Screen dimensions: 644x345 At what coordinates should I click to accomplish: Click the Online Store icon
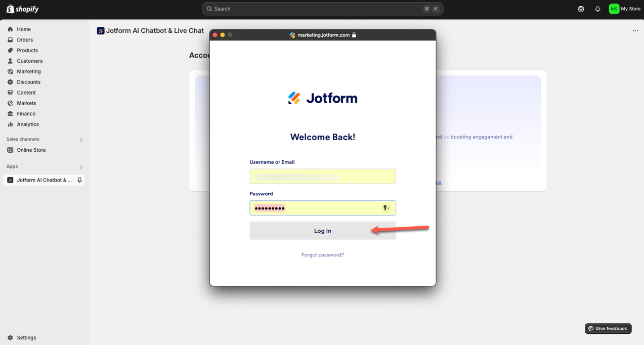(10, 150)
